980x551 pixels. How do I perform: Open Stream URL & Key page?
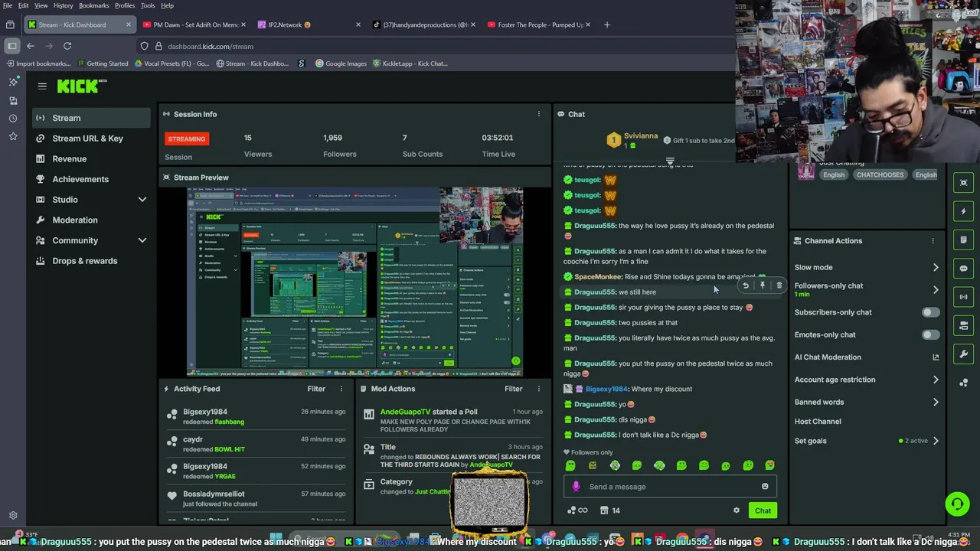(x=91, y=139)
